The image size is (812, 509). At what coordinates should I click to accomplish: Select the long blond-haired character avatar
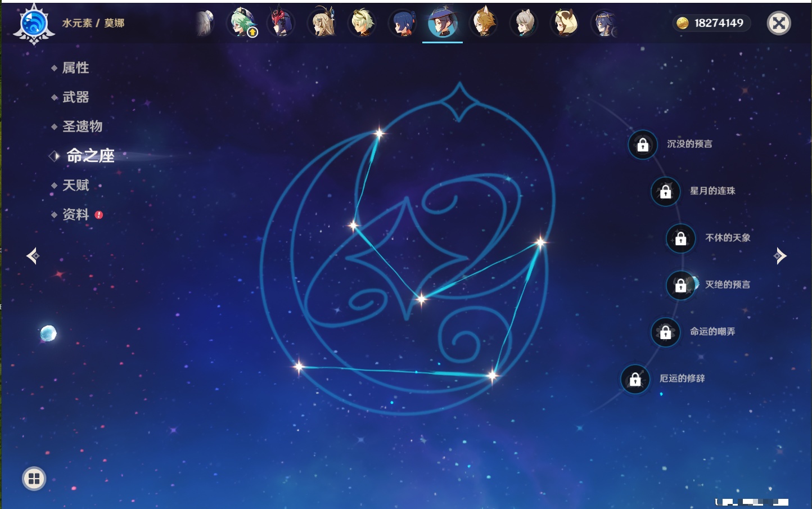pyautogui.click(x=322, y=23)
